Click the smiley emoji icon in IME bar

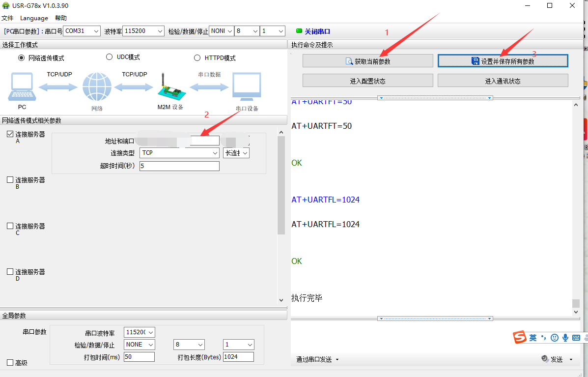pos(555,338)
